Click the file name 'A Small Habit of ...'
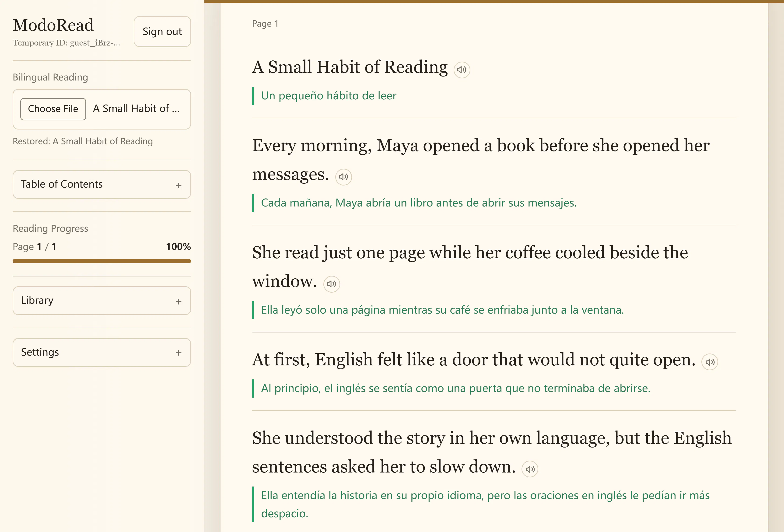The image size is (784, 532). (136, 109)
